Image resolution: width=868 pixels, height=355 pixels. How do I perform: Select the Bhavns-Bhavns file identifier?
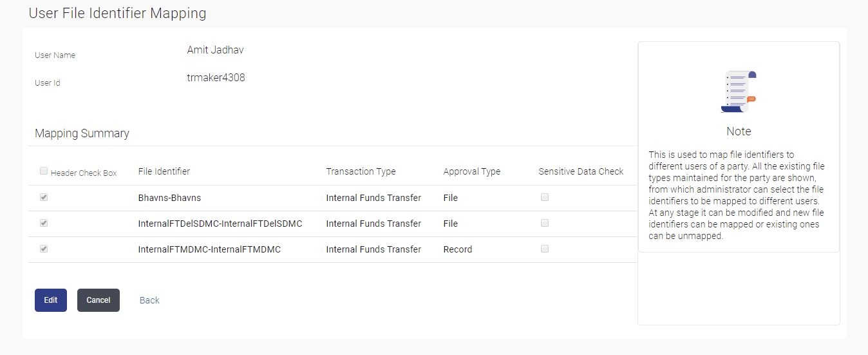169,198
